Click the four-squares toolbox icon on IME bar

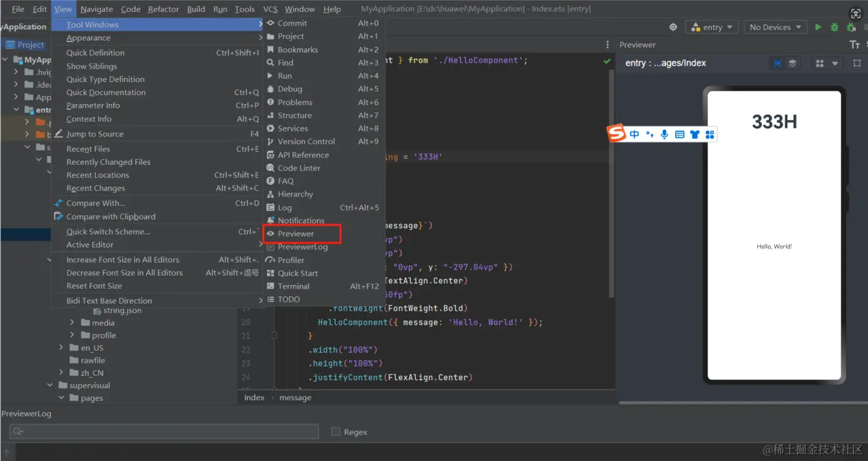pos(710,134)
